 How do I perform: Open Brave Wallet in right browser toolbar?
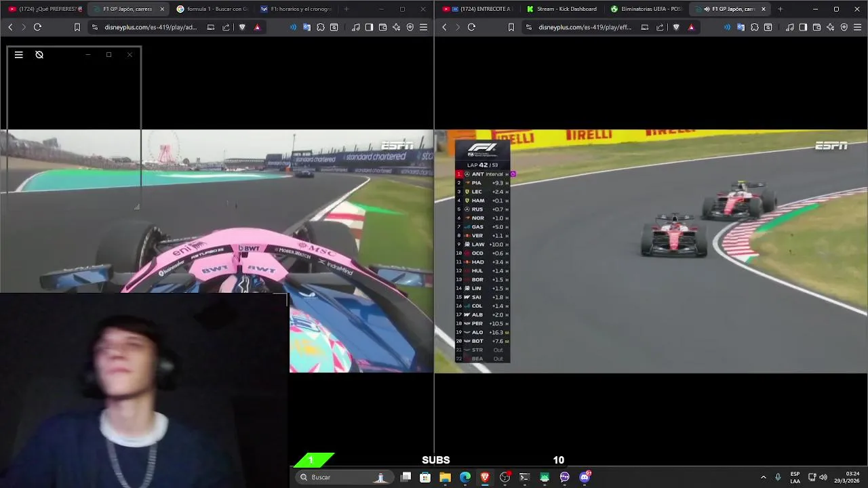[816, 27]
